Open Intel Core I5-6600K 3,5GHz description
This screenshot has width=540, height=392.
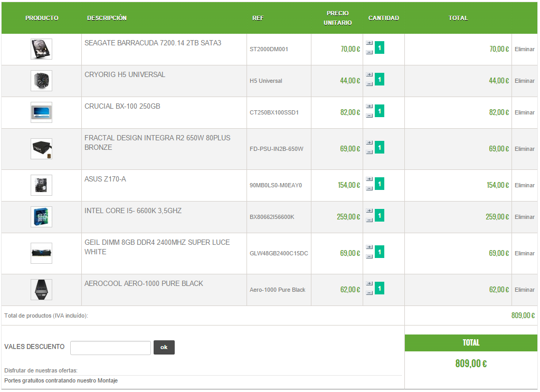tap(133, 211)
